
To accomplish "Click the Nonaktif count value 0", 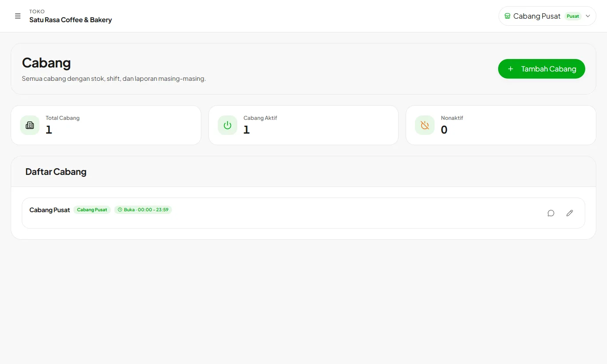I will (x=444, y=130).
